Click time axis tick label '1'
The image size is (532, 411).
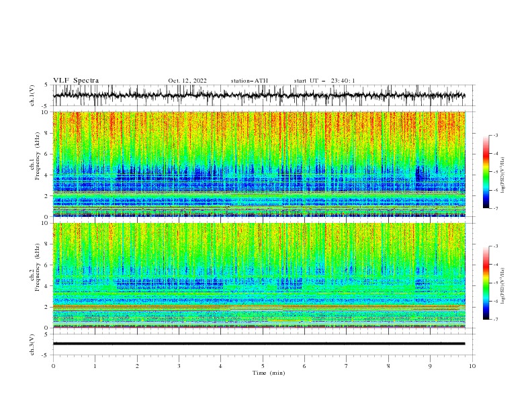[95, 366]
